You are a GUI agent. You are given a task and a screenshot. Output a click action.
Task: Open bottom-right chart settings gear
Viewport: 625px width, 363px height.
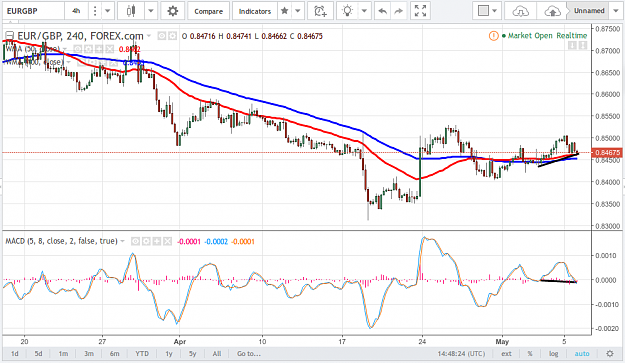(610, 353)
